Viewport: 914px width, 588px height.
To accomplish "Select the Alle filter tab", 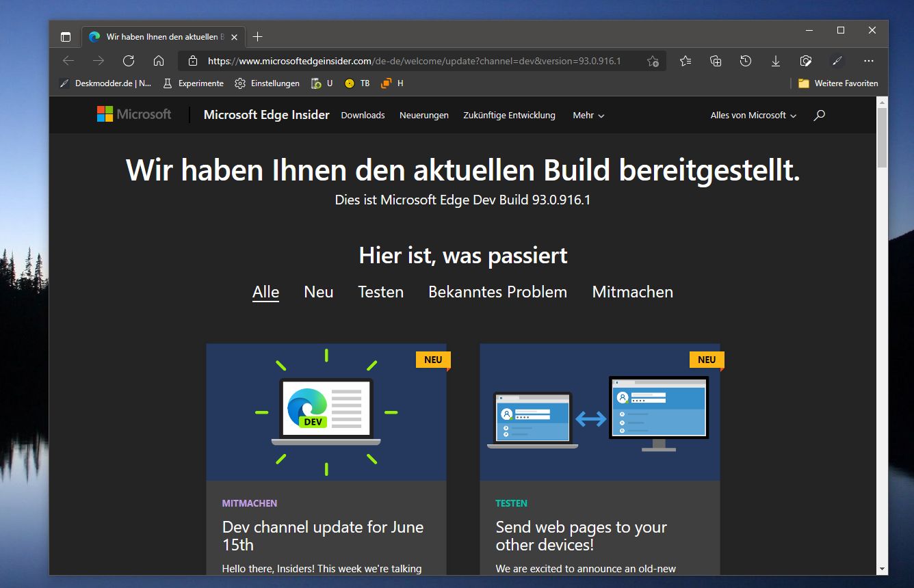I will point(265,292).
